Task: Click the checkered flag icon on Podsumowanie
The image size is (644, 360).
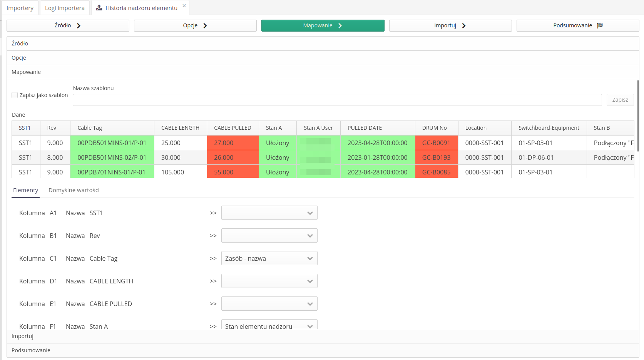Action: [600, 26]
